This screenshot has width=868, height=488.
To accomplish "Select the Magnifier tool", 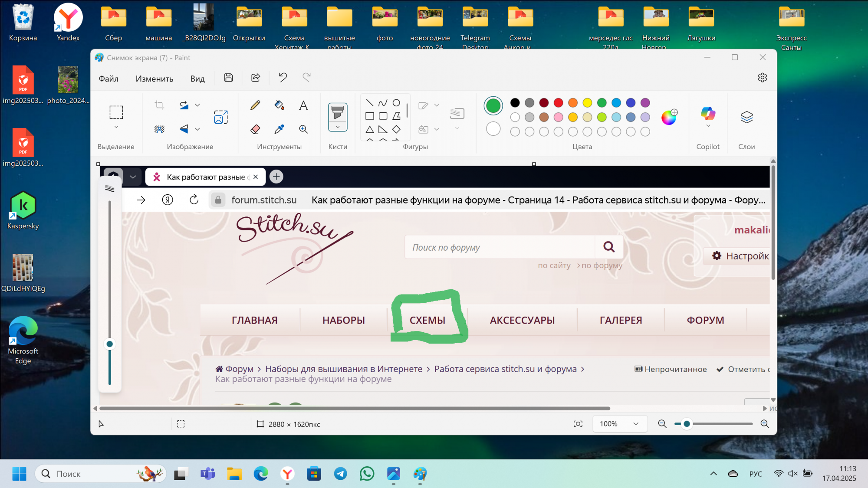I will [x=303, y=129].
